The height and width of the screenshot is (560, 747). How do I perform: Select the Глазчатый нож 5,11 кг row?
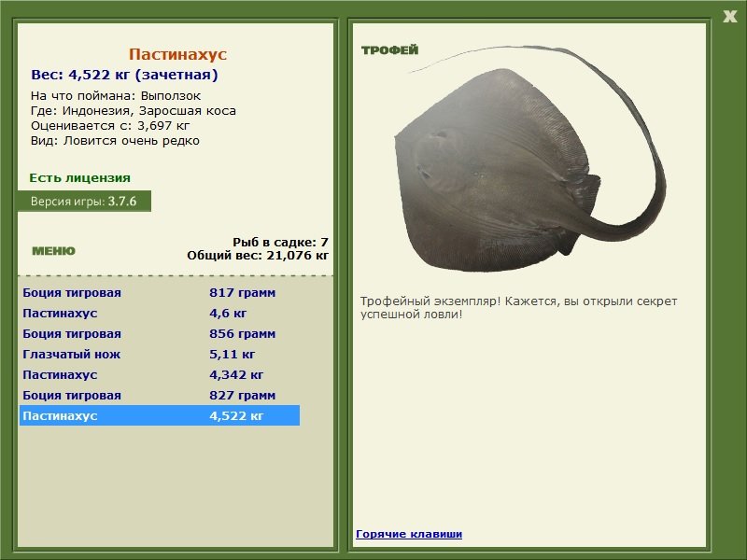159,354
